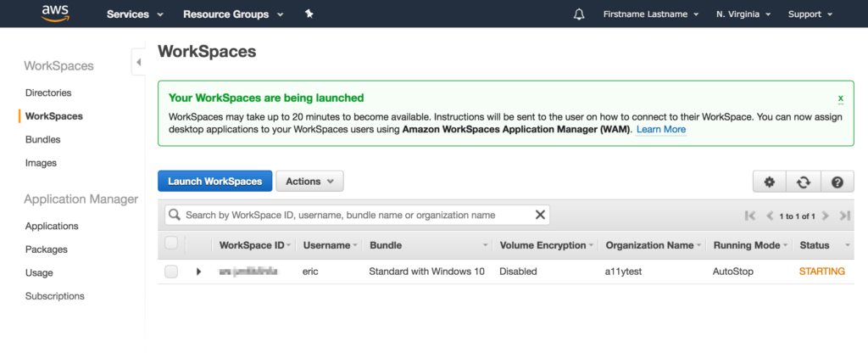
Task: Click the username eric cell
Action: pos(310,272)
